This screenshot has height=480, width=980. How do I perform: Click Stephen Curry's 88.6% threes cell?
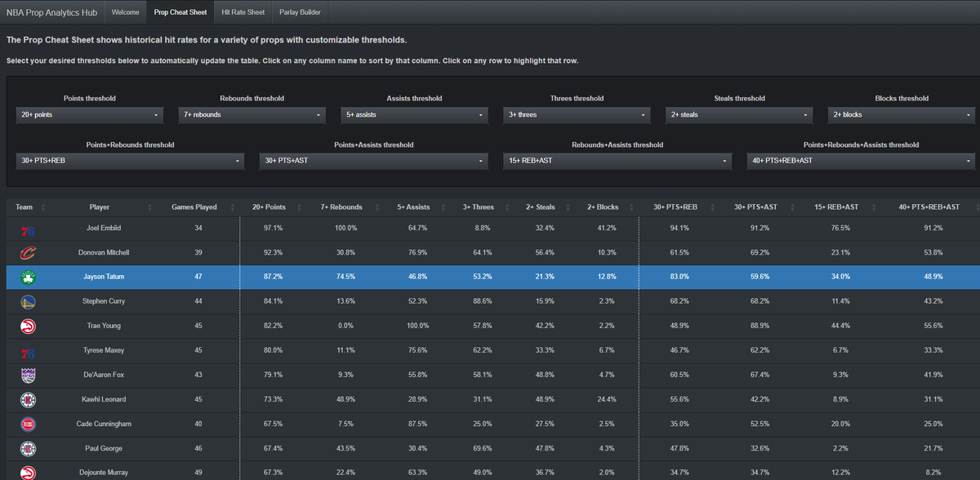pyautogui.click(x=481, y=301)
